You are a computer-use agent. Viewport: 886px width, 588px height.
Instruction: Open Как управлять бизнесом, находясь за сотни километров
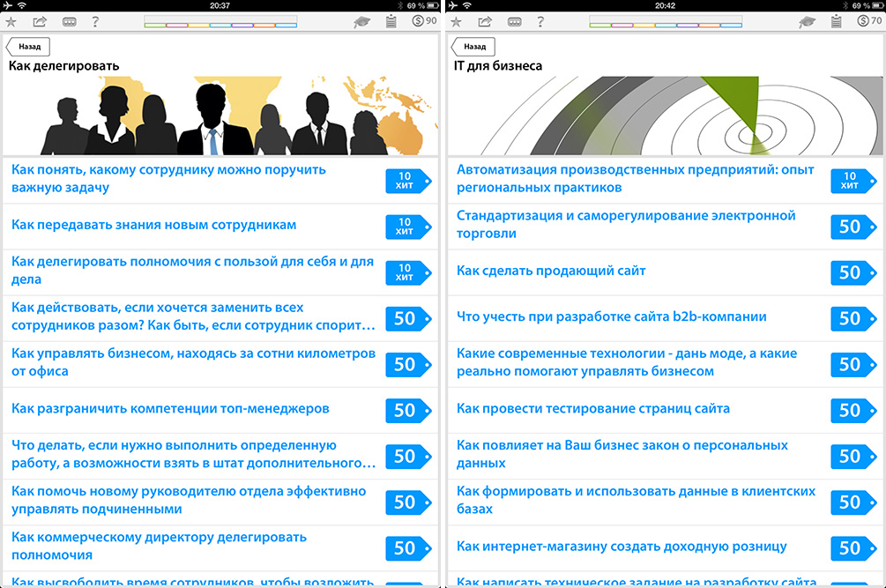click(x=220, y=364)
